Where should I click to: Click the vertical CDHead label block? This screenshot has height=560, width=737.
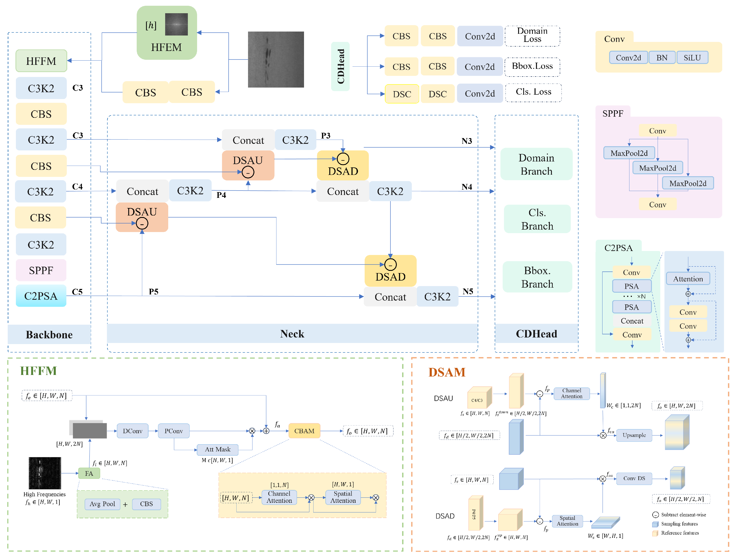[x=340, y=66]
